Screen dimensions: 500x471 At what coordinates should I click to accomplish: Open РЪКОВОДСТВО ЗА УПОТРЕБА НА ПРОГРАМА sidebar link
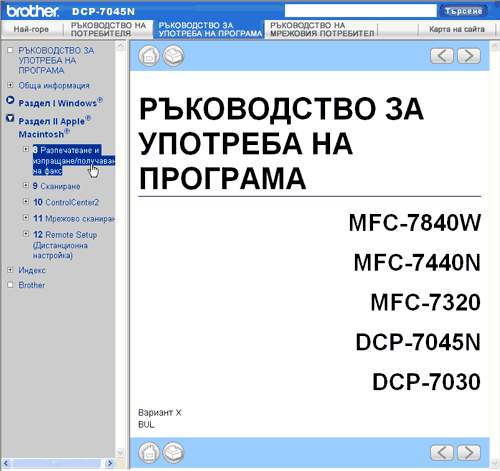tap(56, 60)
